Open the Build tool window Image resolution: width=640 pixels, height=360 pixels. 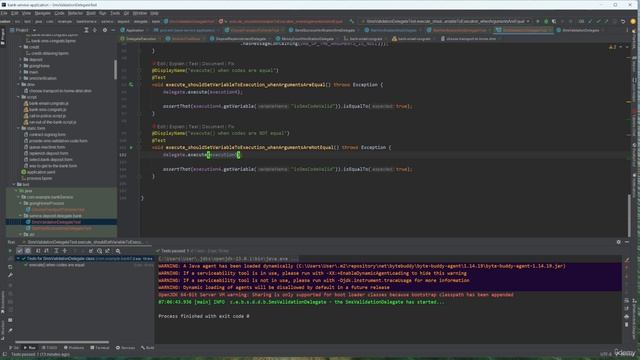pyautogui.click(x=148, y=348)
